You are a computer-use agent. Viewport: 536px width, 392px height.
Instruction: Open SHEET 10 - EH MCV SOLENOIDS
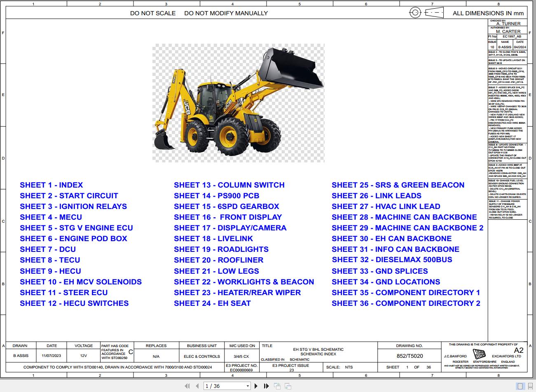(81, 282)
